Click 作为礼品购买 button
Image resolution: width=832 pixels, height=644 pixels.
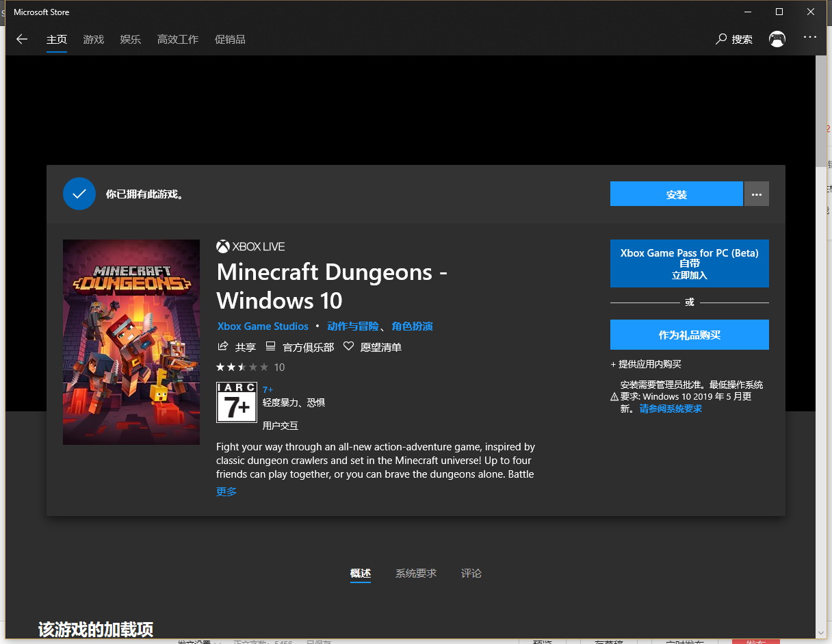[690, 335]
